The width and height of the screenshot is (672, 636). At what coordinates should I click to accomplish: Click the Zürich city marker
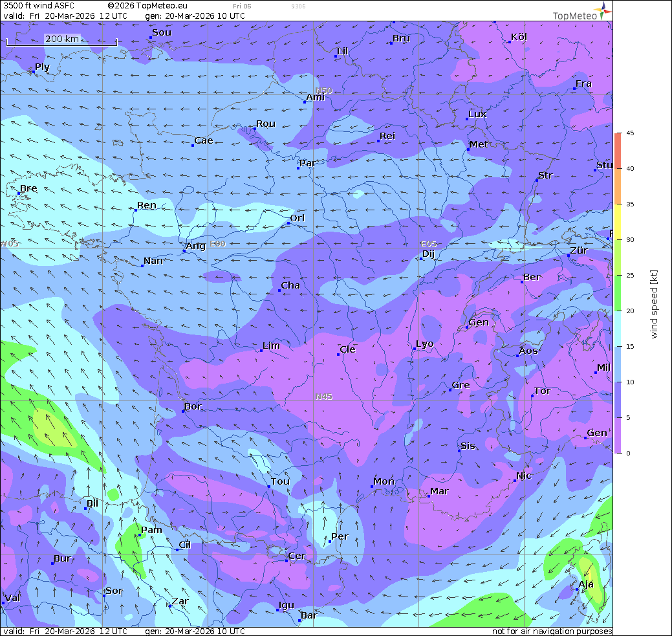pos(569,256)
